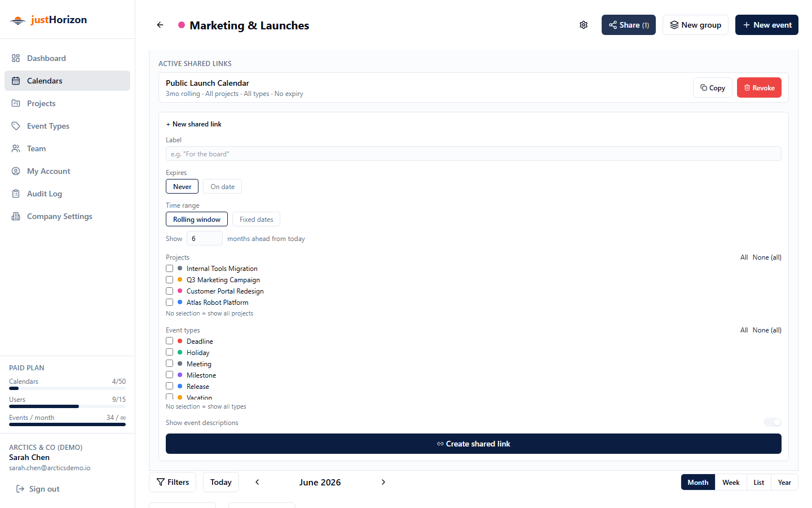
Task: Click the Company Settings building icon
Action: point(16,216)
